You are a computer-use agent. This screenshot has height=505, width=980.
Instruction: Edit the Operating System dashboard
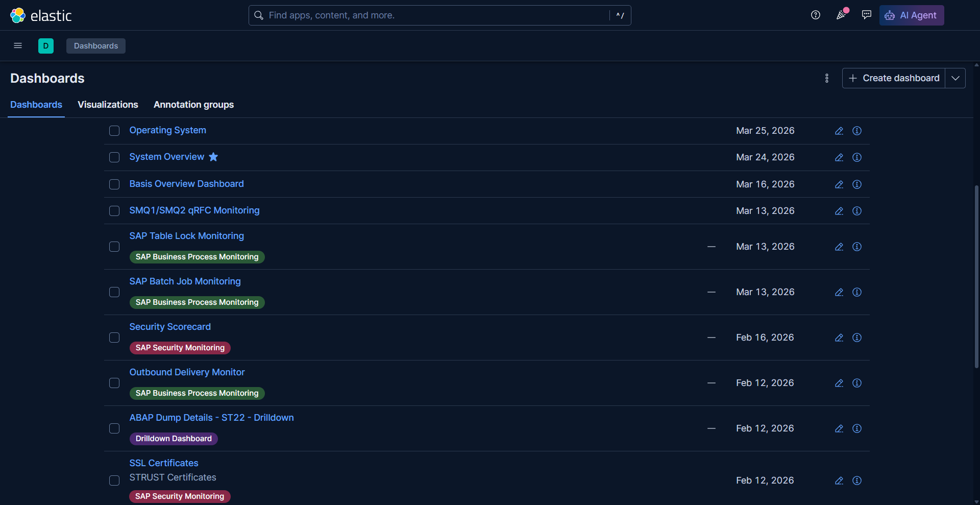pyautogui.click(x=839, y=131)
